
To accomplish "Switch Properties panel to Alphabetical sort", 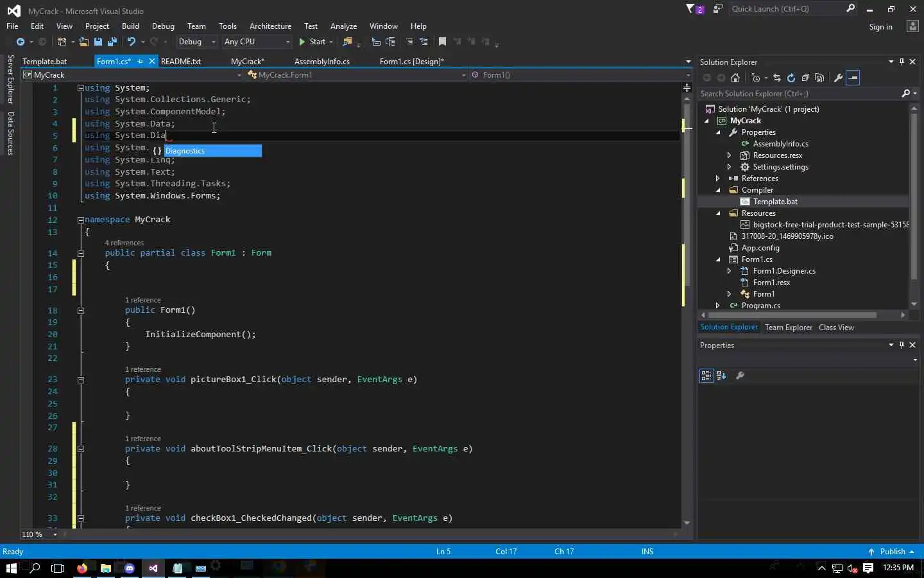I will click(x=721, y=376).
